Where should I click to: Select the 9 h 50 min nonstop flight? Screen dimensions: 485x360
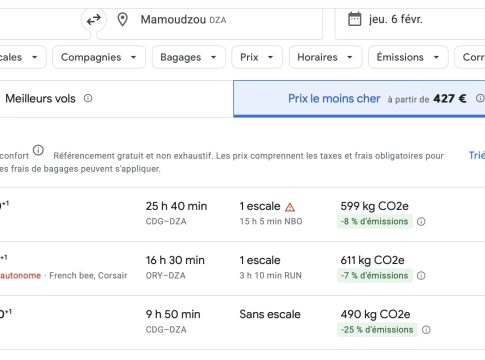pyautogui.click(x=242, y=322)
